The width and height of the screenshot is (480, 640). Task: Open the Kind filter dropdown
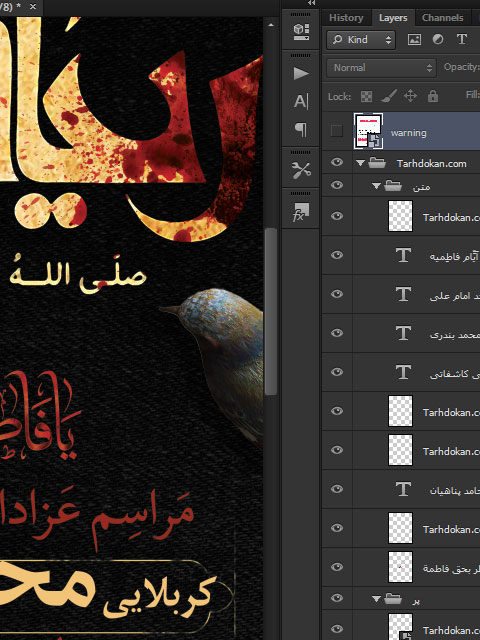[x=361, y=40]
